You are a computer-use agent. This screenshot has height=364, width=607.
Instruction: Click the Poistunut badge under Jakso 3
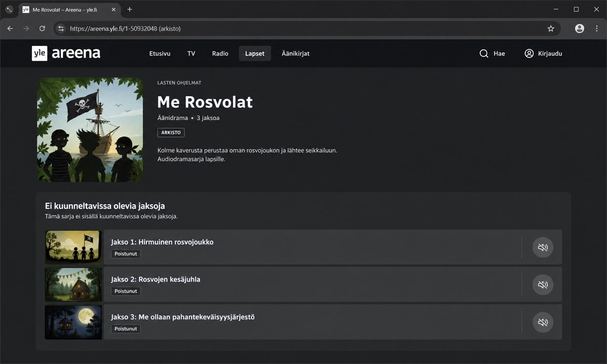pos(126,329)
